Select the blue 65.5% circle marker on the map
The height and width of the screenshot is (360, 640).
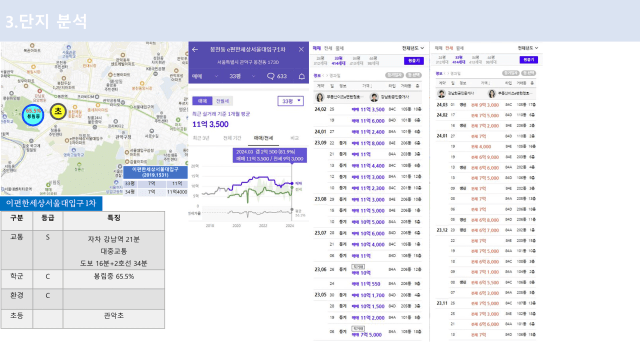point(33,114)
